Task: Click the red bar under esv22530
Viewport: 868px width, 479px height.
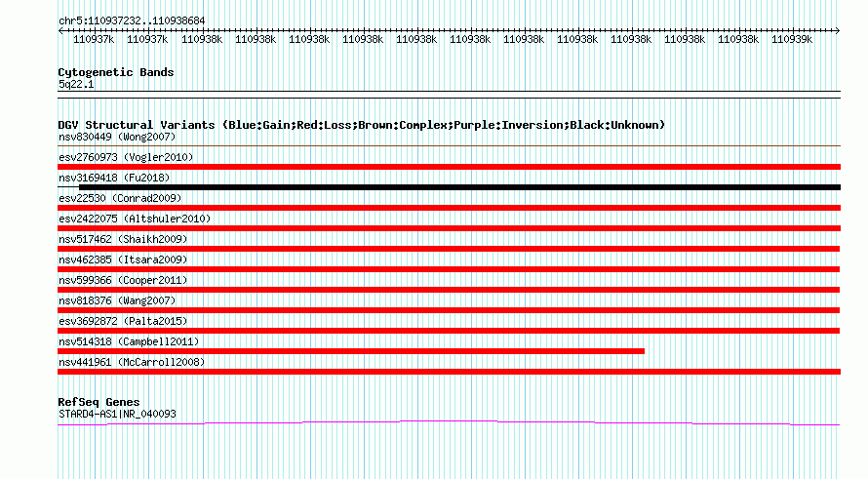Action: [x=449, y=208]
